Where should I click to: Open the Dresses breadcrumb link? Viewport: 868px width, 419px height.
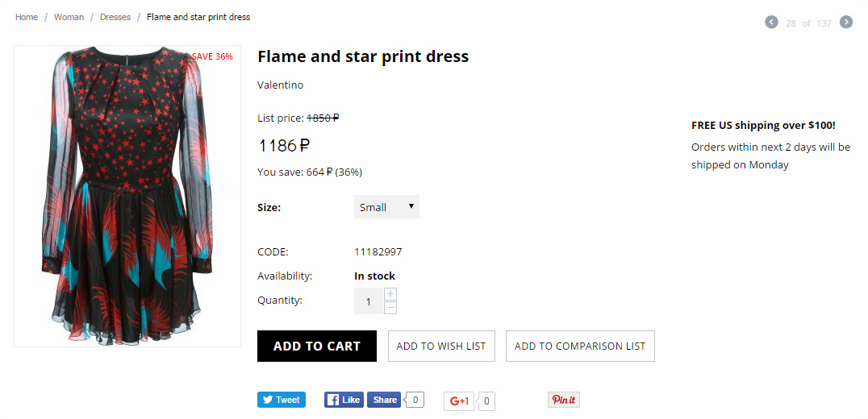(115, 17)
